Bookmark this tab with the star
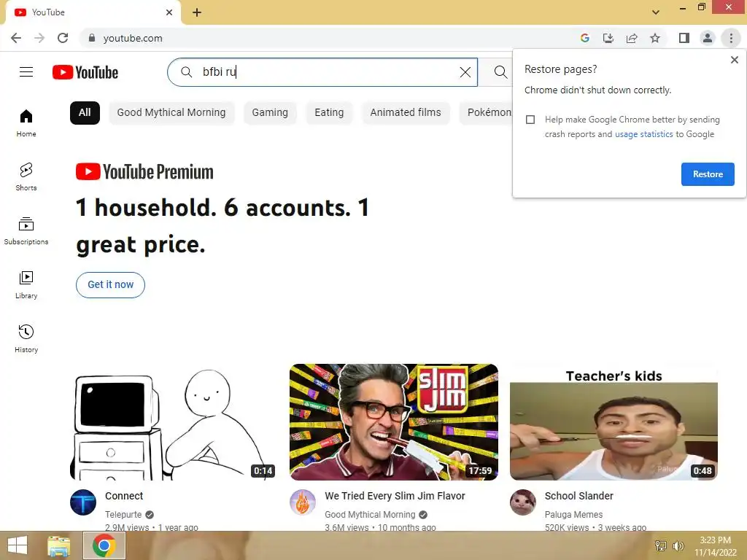Image resolution: width=747 pixels, height=560 pixels. pyautogui.click(x=655, y=38)
